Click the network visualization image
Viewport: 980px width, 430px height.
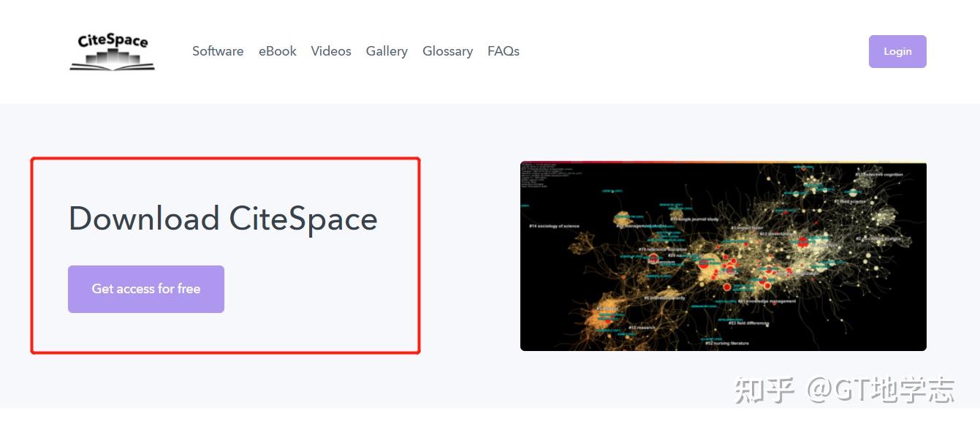pyautogui.click(x=723, y=256)
